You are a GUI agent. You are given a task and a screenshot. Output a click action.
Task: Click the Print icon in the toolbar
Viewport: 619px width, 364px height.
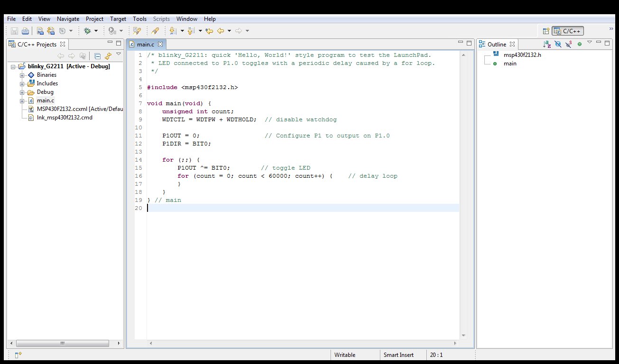click(25, 30)
